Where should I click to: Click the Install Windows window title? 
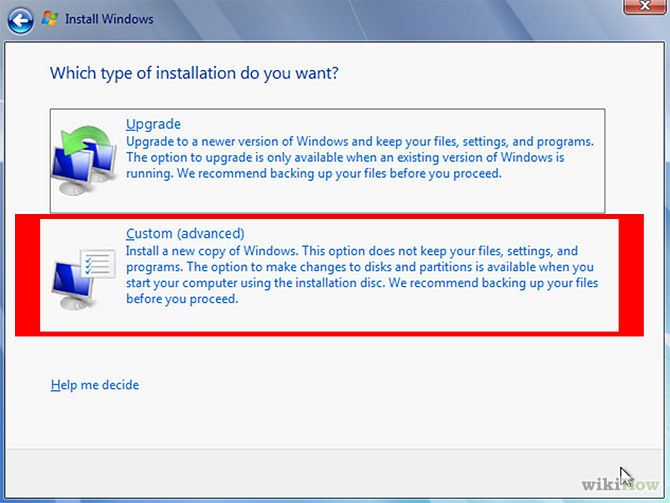click(109, 19)
